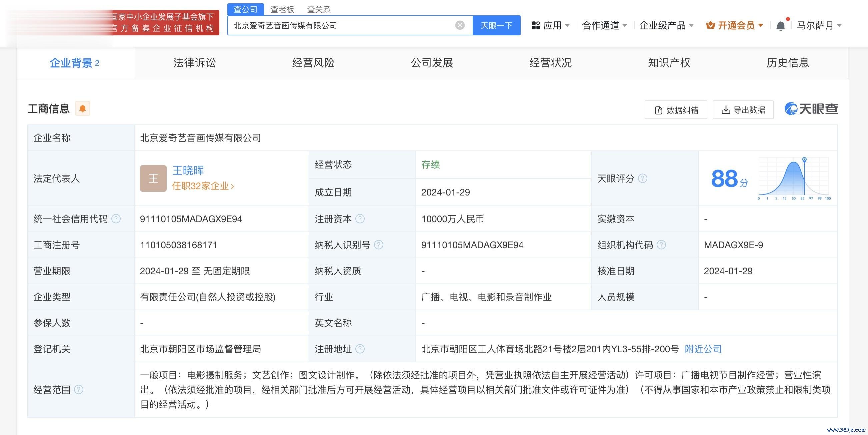The height and width of the screenshot is (435, 868).
Task: Click the orange alert bell beside 工商信息
Action: click(x=83, y=108)
